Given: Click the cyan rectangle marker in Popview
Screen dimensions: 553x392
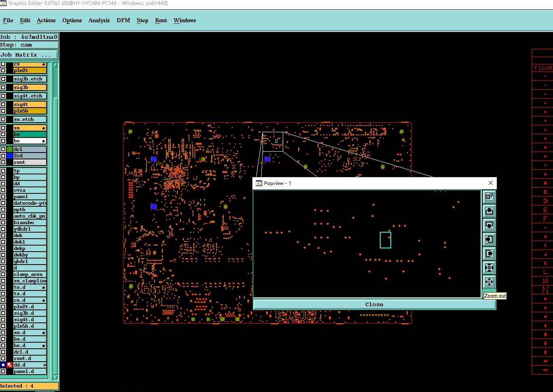Looking at the screenshot, I should click(386, 240).
